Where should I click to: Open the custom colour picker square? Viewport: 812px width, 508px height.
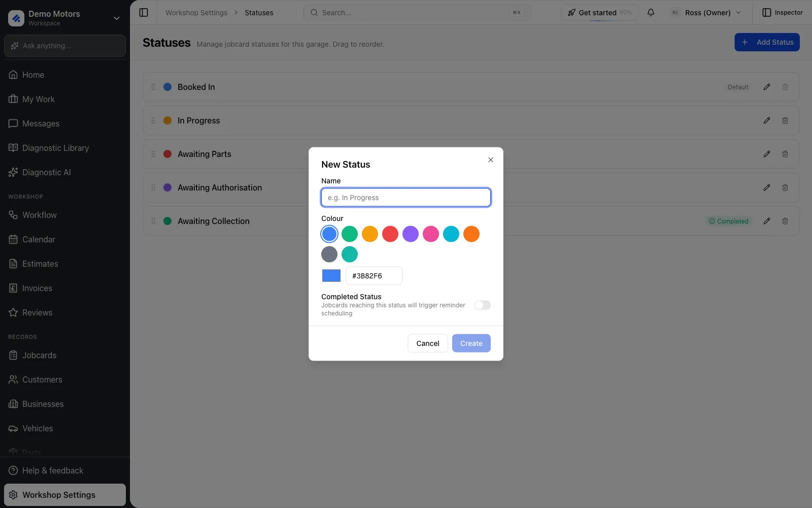(x=331, y=275)
